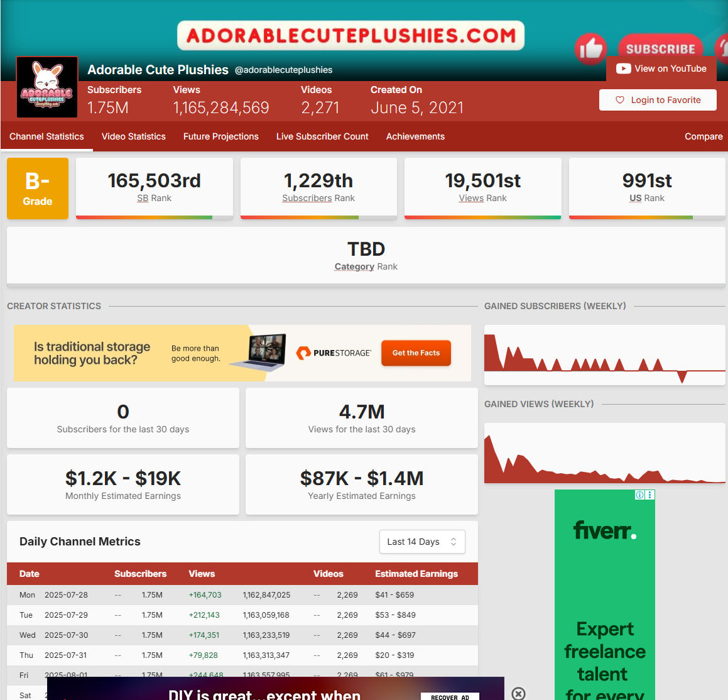Close the bottom ad with X icon
Viewport: 728px width, 700px height.
pos(518,693)
